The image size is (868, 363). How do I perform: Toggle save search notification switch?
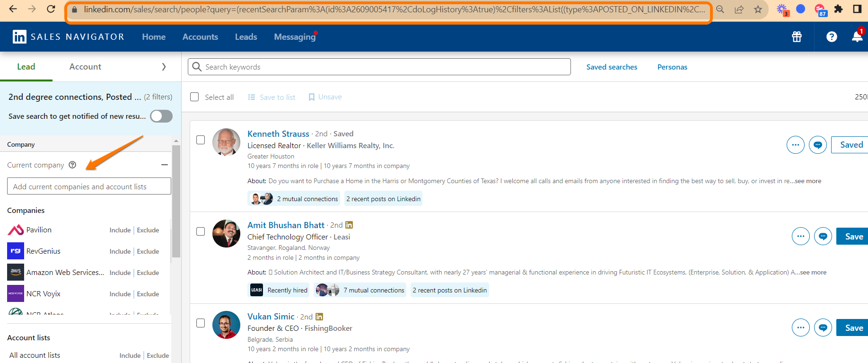161,116
